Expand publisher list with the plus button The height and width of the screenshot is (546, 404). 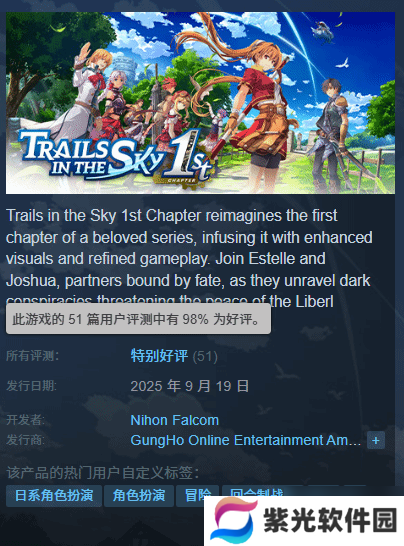[x=376, y=440]
